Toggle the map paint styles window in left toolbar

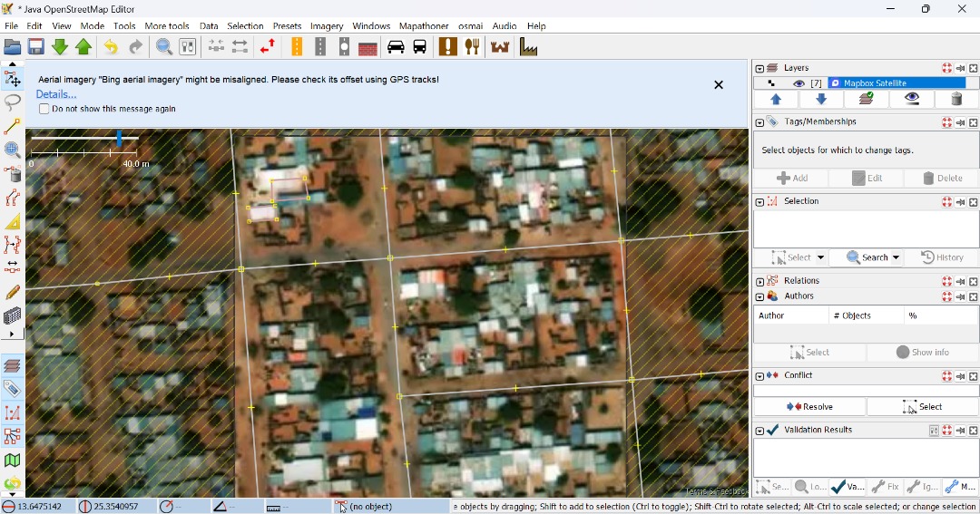12,461
